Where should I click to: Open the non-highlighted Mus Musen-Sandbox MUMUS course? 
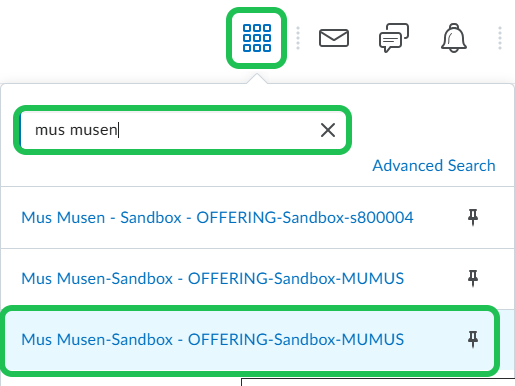[213, 279]
